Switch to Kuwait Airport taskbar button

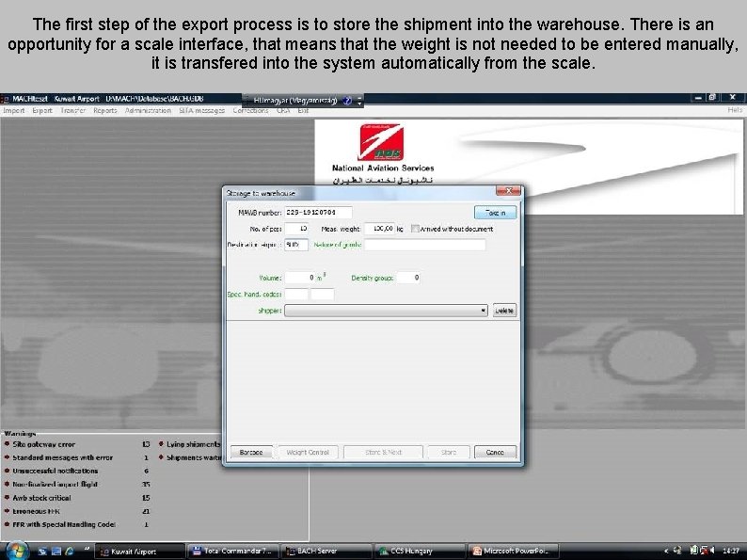pyautogui.click(x=139, y=551)
